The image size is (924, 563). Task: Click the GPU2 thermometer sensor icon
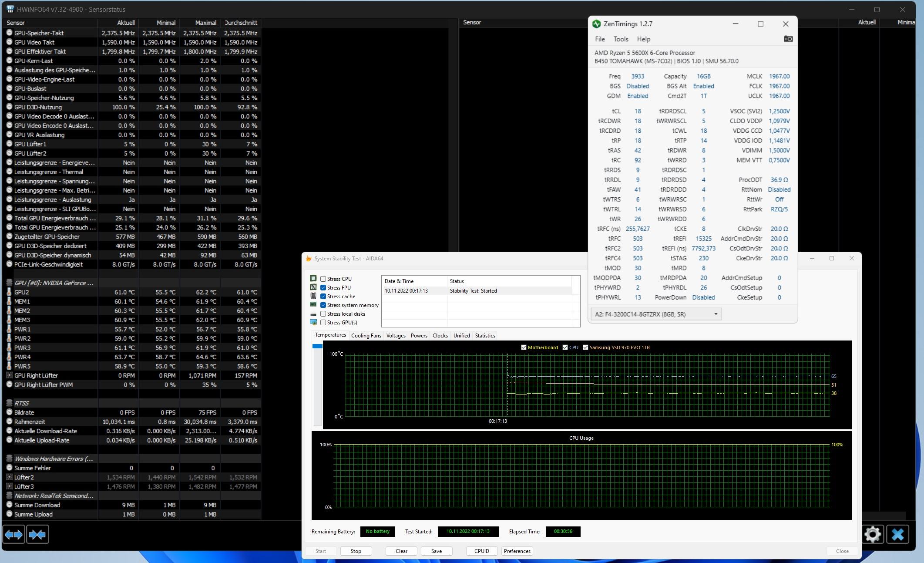(9, 292)
